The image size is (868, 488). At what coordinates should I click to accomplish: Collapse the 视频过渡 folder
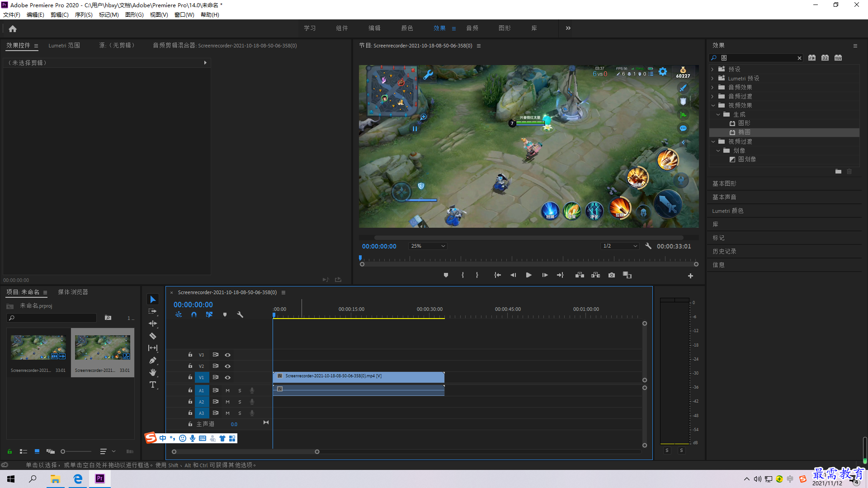[x=713, y=141]
